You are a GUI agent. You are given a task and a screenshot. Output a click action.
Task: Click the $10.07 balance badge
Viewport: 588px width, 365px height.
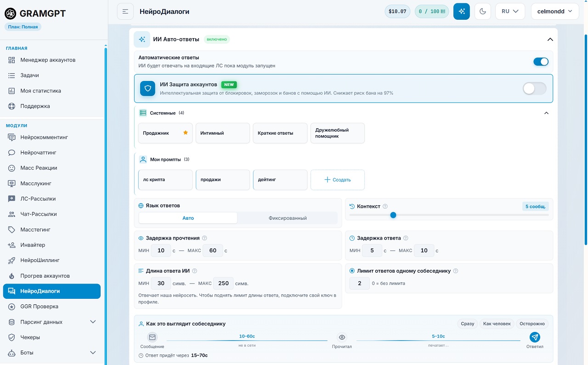(397, 11)
